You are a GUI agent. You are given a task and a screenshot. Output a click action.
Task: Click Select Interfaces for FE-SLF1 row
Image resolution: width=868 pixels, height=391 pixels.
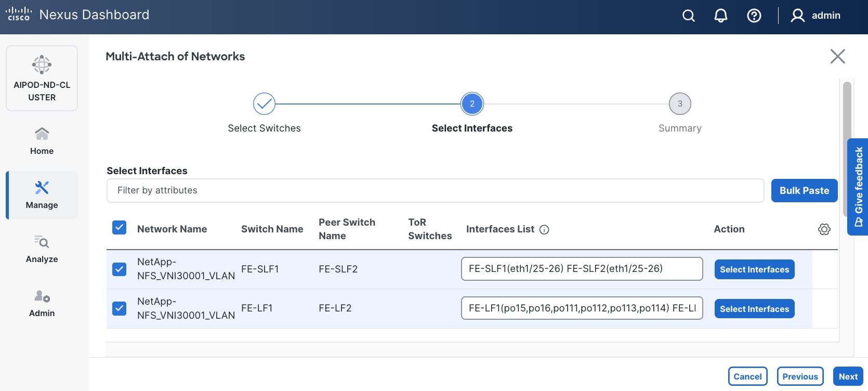pyautogui.click(x=754, y=269)
